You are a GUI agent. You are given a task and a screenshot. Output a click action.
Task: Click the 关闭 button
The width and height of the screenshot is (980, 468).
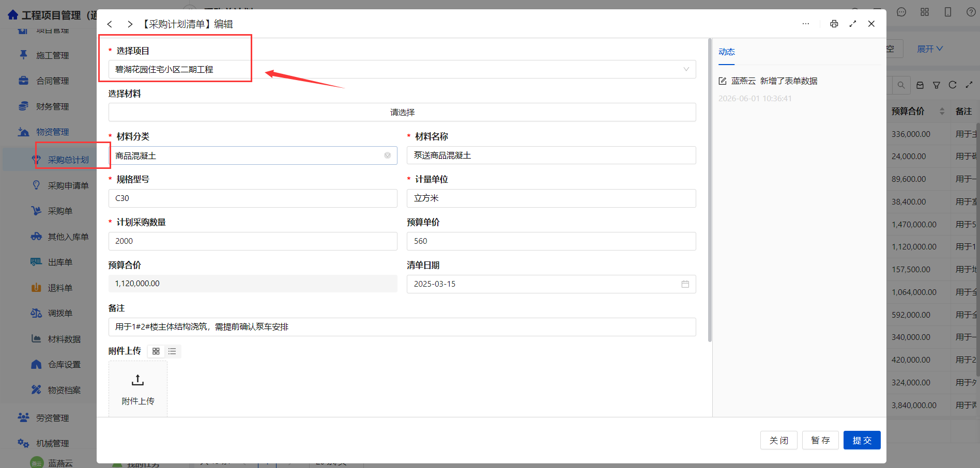coord(779,440)
